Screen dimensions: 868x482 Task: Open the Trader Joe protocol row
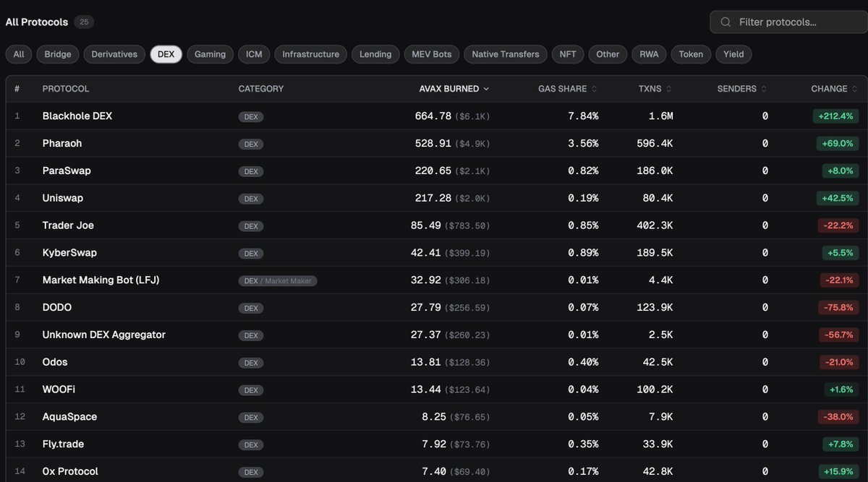click(x=68, y=225)
